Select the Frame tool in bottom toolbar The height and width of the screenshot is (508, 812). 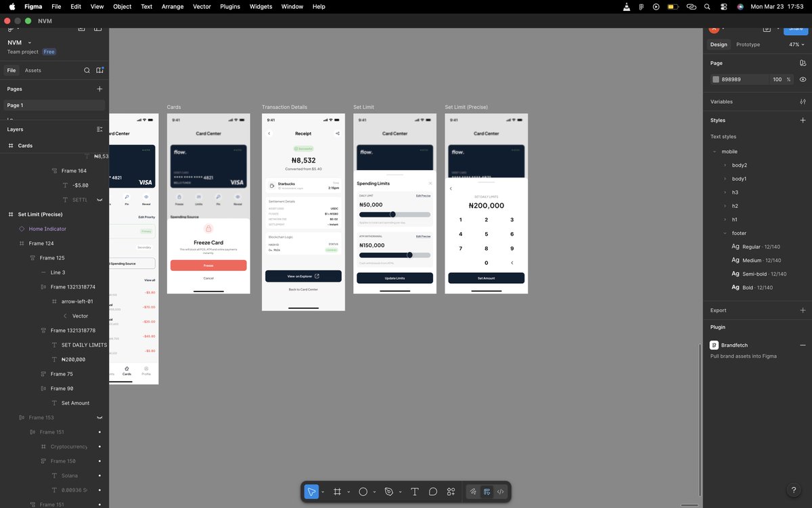click(x=337, y=492)
